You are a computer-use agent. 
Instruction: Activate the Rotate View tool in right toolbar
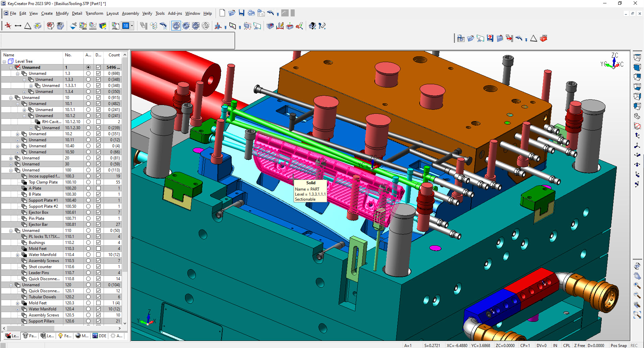tap(637, 266)
